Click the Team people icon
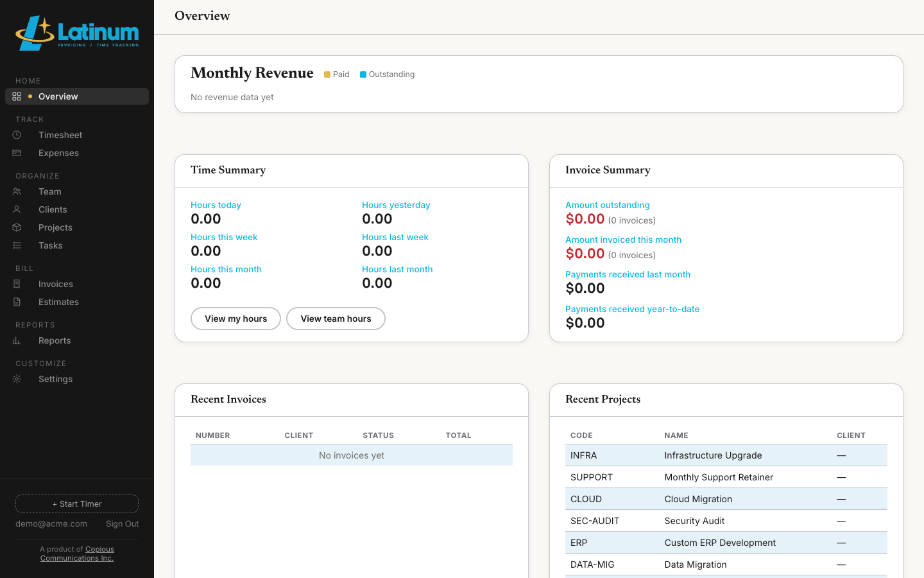This screenshot has height=578, width=924. point(17,191)
